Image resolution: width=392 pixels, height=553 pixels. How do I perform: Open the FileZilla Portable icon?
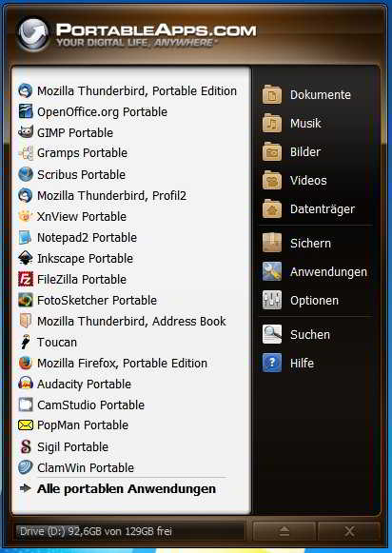coord(26,279)
